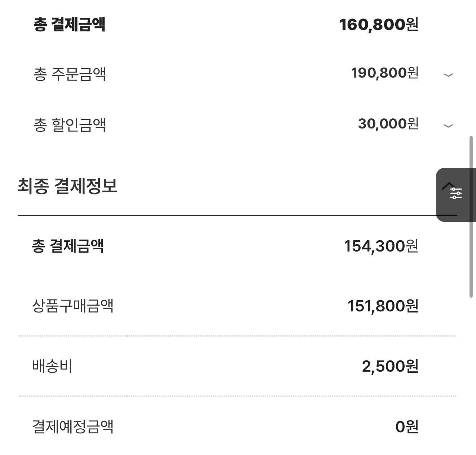
Task: Click the 30,000원 discount amount
Action: click(388, 124)
